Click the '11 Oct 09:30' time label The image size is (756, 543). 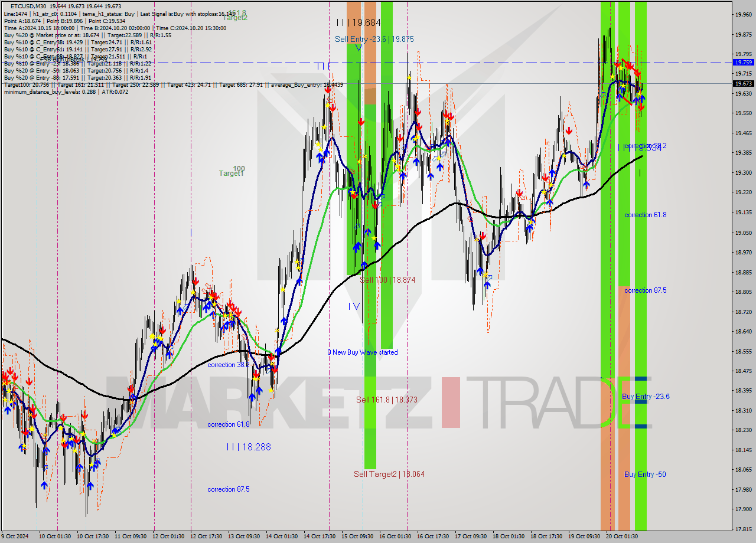pos(131,537)
